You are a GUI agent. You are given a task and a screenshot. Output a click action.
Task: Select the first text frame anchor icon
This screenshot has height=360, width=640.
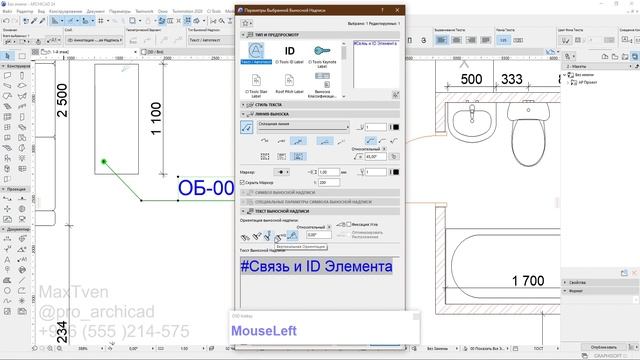click(264, 156)
